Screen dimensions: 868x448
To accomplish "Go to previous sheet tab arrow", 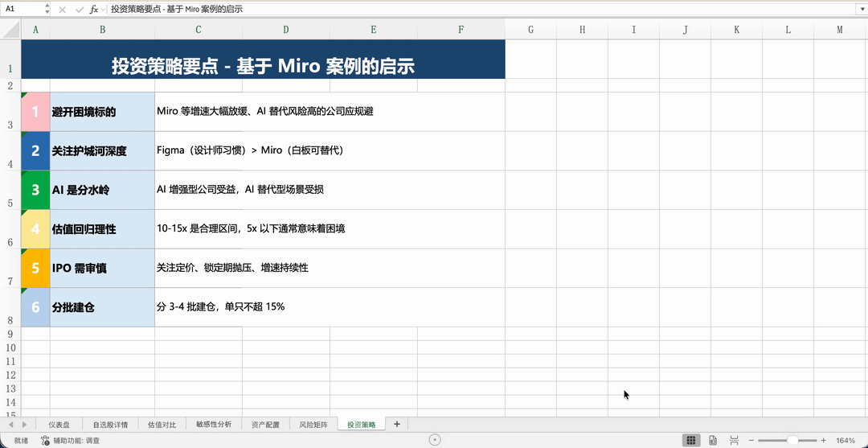I will (x=10, y=424).
